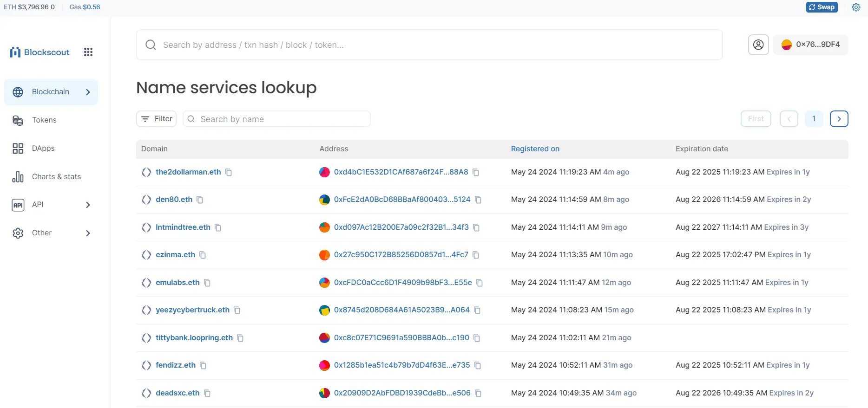
Task: Open emulabs.eth domain
Action: (178, 282)
